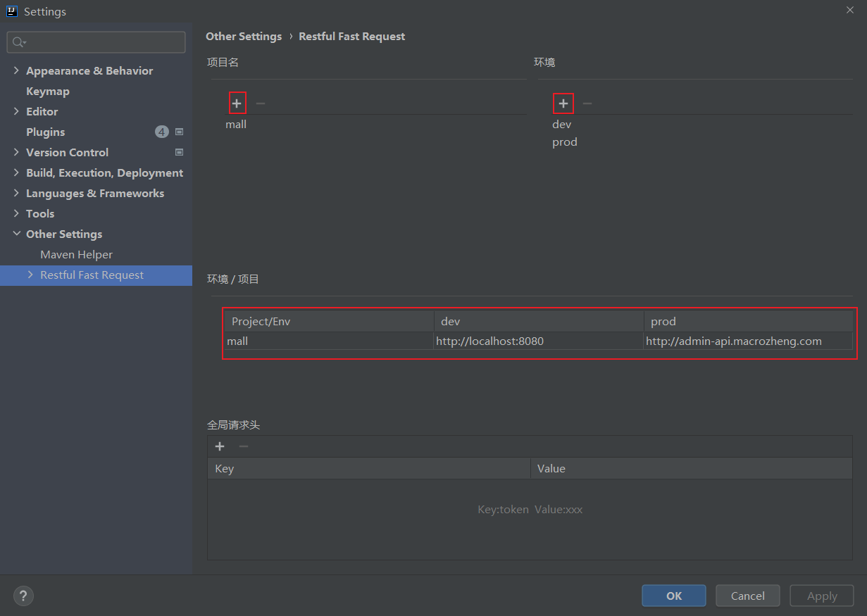Click the minus icon under 项目名
867x616 pixels.
point(261,103)
